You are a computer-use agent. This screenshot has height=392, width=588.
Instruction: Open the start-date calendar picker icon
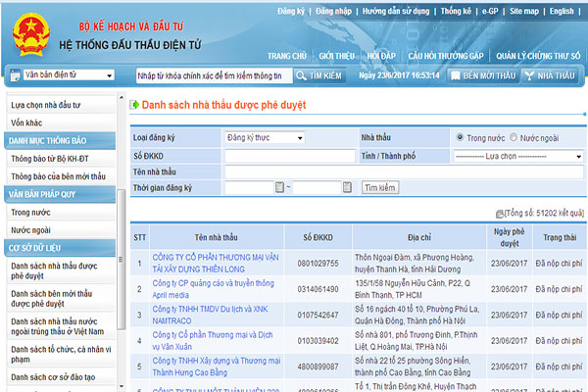point(278,187)
